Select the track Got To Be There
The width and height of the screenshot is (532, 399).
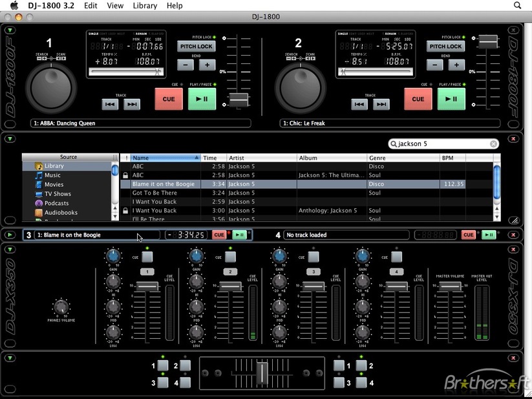[x=154, y=193]
